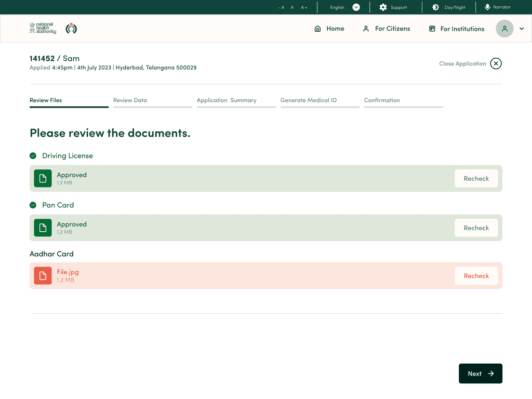Enable the Narrator option
Viewport: 532px width, 399px height.
point(502,7)
